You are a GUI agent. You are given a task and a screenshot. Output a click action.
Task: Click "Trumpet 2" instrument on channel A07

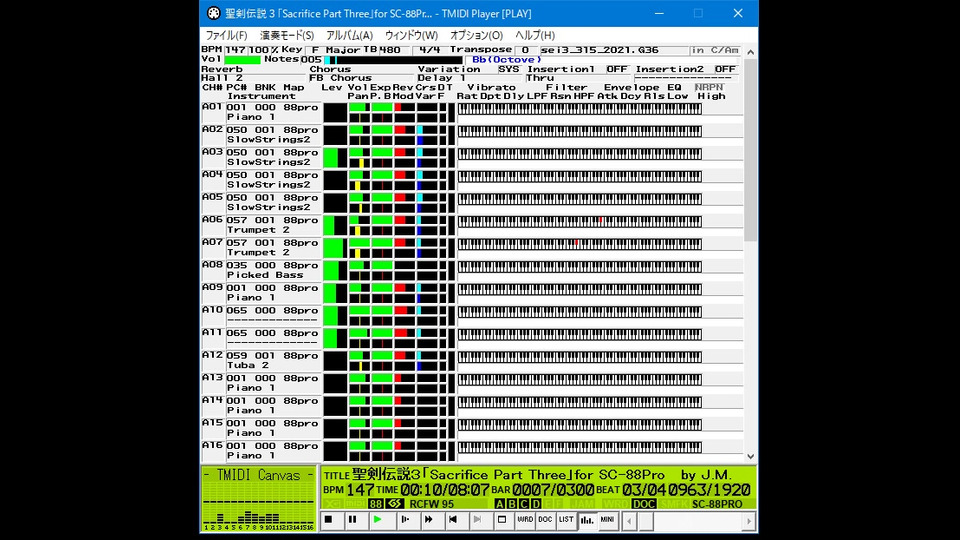(x=258, y=253)
